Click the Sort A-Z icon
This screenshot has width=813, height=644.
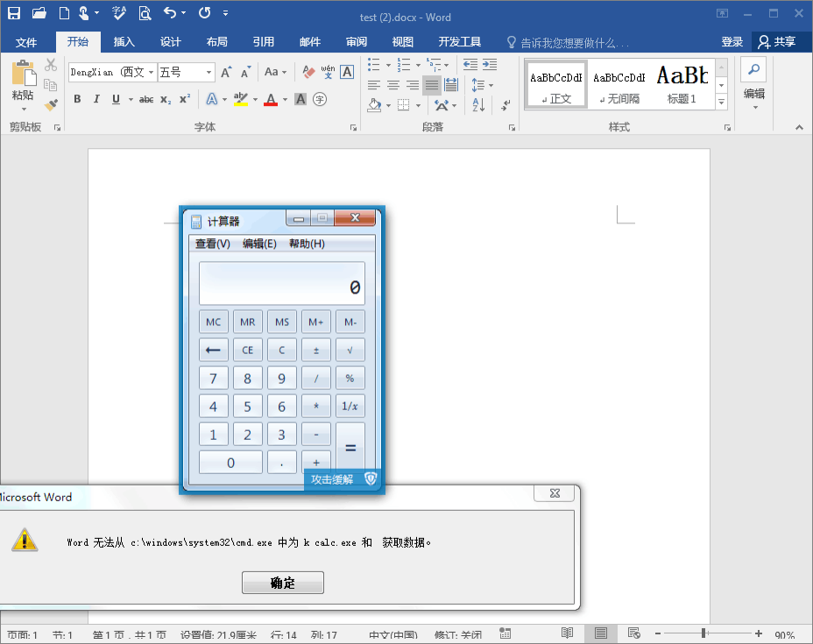tap(478, 105)
